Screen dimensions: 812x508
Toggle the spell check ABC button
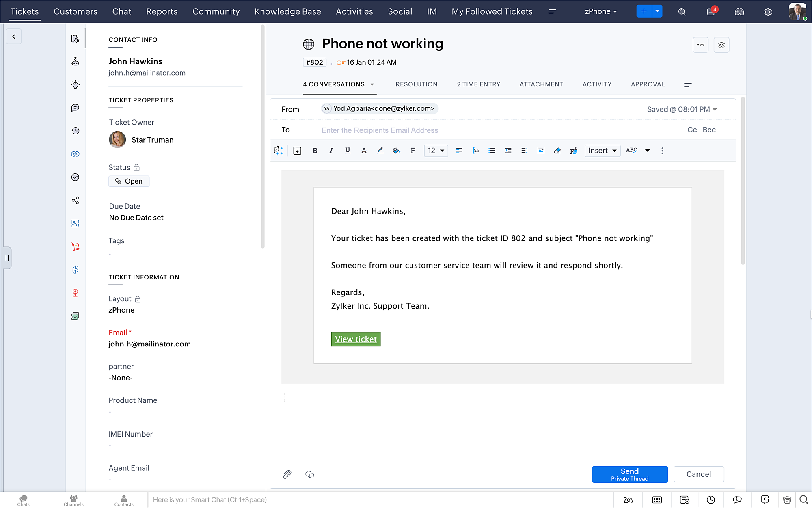pos(631,151)
